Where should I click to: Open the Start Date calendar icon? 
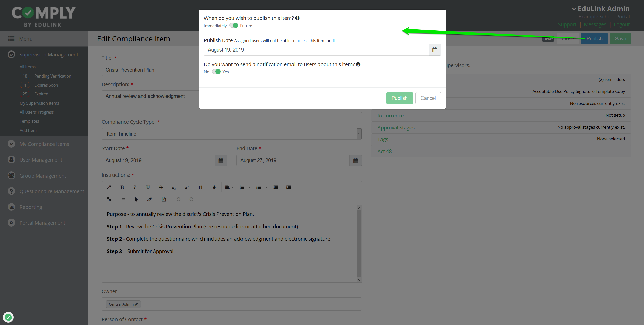[221, 160]
